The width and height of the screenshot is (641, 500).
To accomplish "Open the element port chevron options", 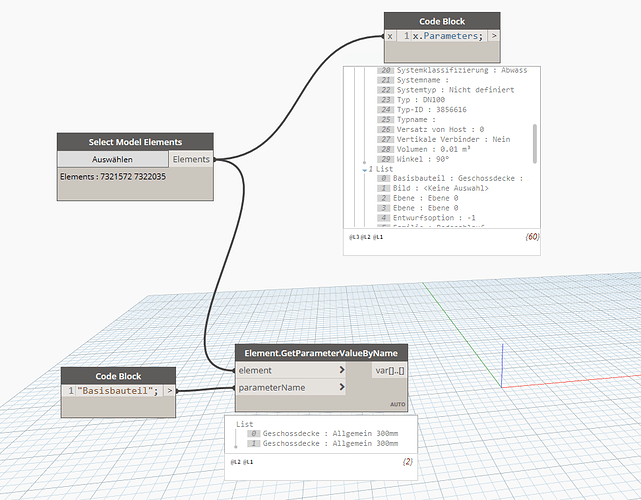I will [x=342, y=369].
